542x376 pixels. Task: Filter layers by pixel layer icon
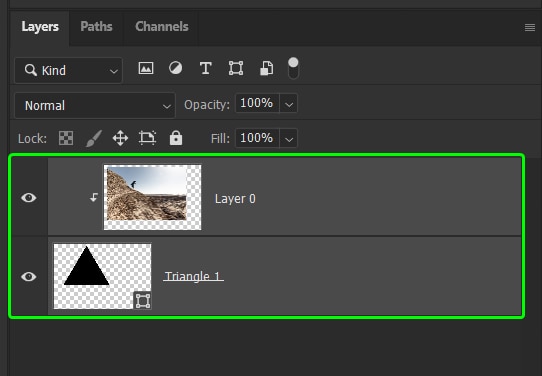[x=146, y=68]
